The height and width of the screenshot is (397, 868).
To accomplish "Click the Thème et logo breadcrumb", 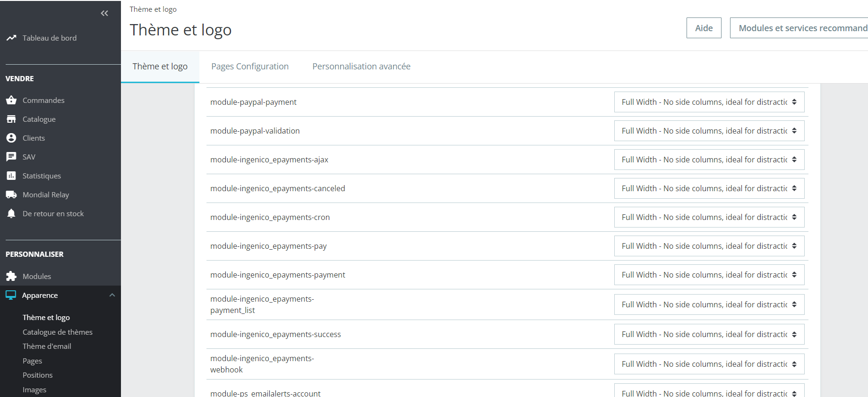I will pos(153,9).
